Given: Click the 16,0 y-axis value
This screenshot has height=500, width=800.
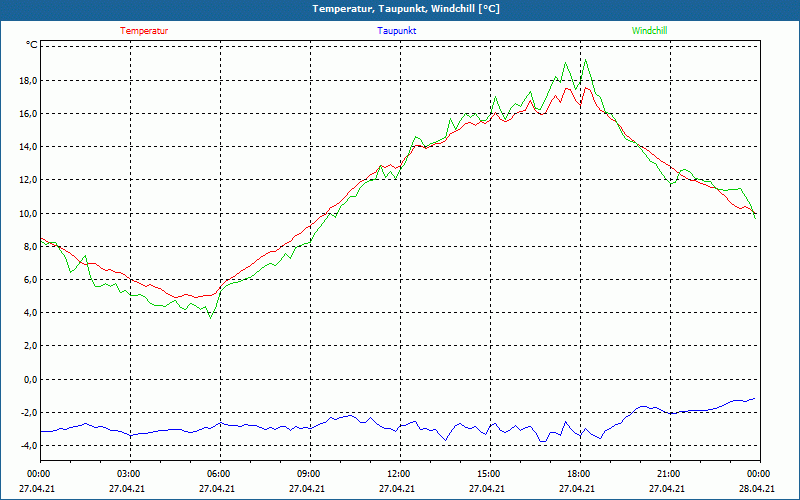Looking at the screenshot, I should tap(28, 114).
